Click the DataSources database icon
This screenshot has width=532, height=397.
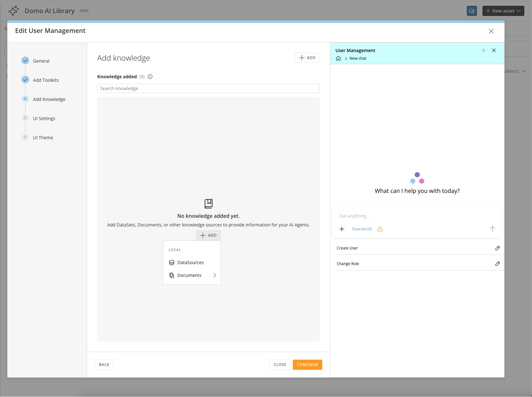[172, 263]
